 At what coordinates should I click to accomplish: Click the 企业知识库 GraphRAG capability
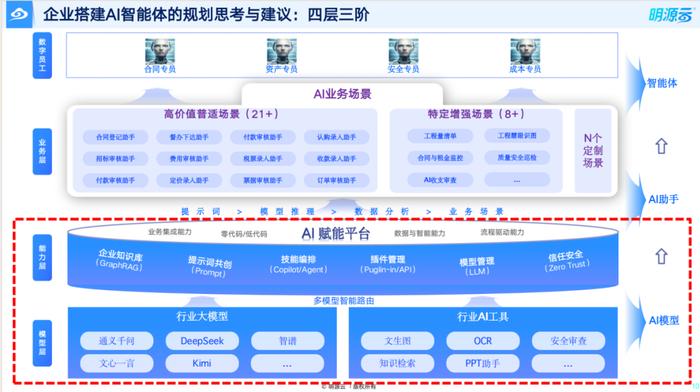120,260
